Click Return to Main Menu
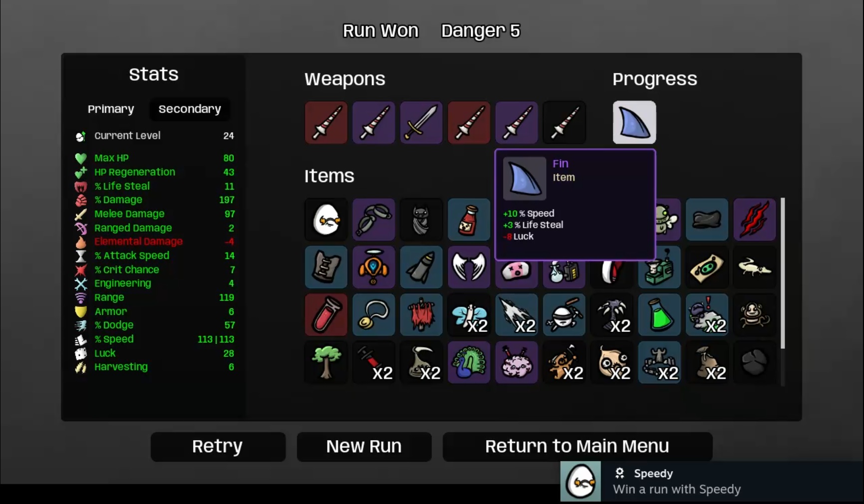The width and height of the screenshot is (864, 504). [577, 447]
